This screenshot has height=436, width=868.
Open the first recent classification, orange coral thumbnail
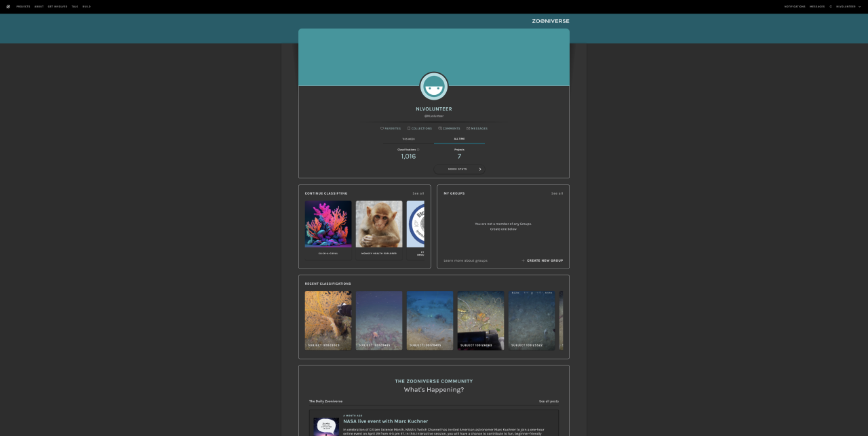click(x=328, y=321)
